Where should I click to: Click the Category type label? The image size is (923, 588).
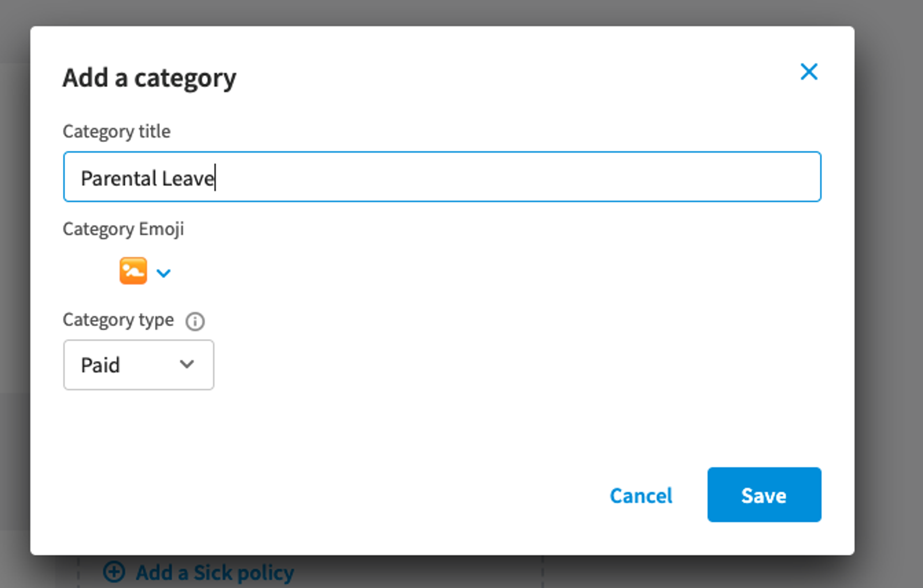(x=118, y=320)
